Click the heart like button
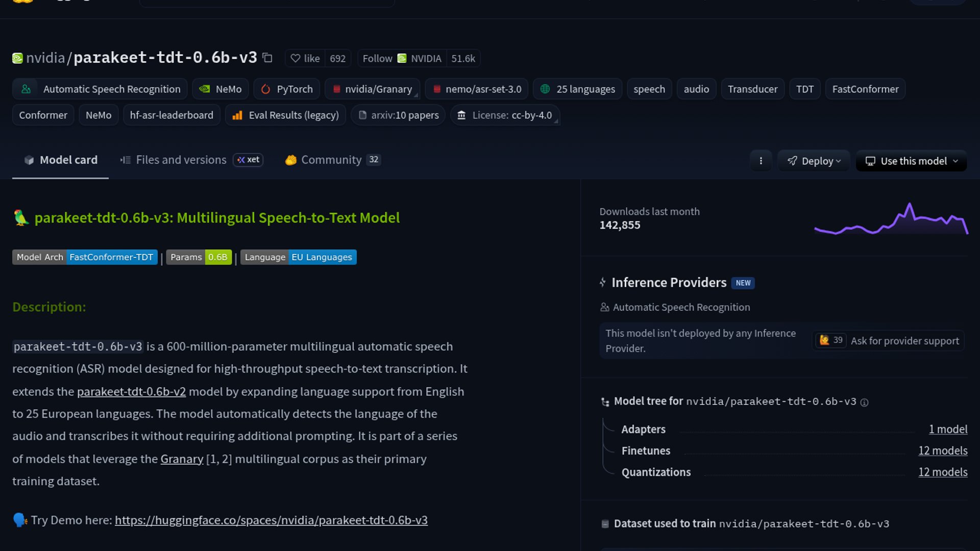Screen dimensions: 980x551 click(305, 59)
